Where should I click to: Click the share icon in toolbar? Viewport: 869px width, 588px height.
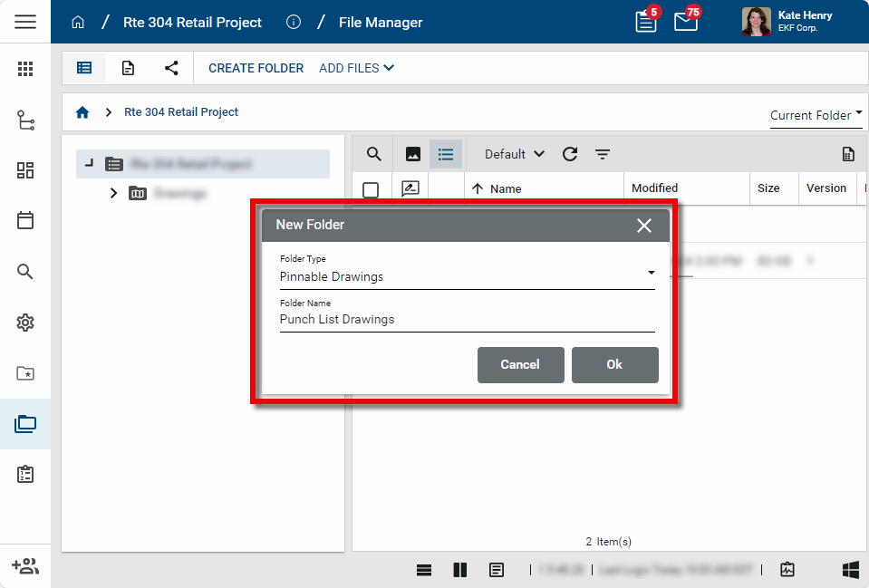tap(171, 68)
